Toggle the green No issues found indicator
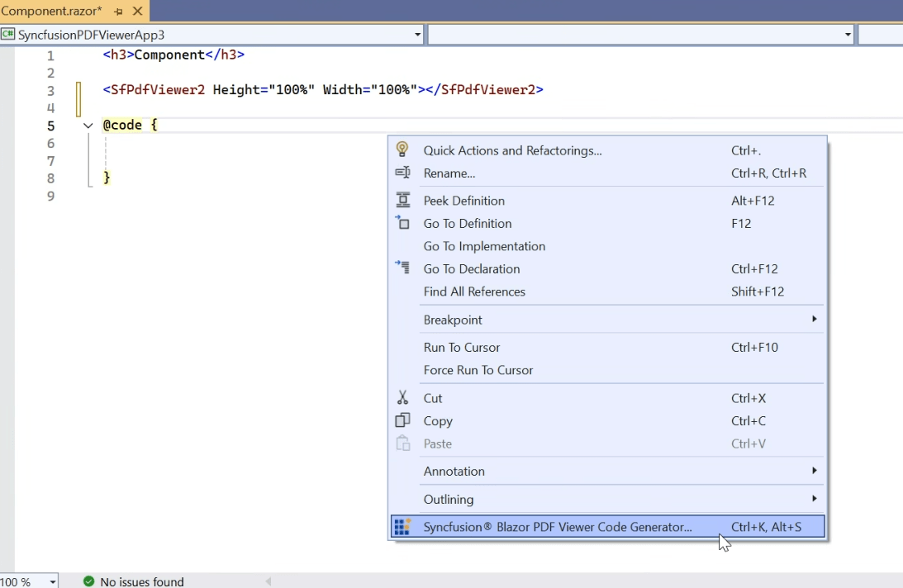The width and height of the screenshot is (903, 588). pyautogui.click(x=88, y=581)
